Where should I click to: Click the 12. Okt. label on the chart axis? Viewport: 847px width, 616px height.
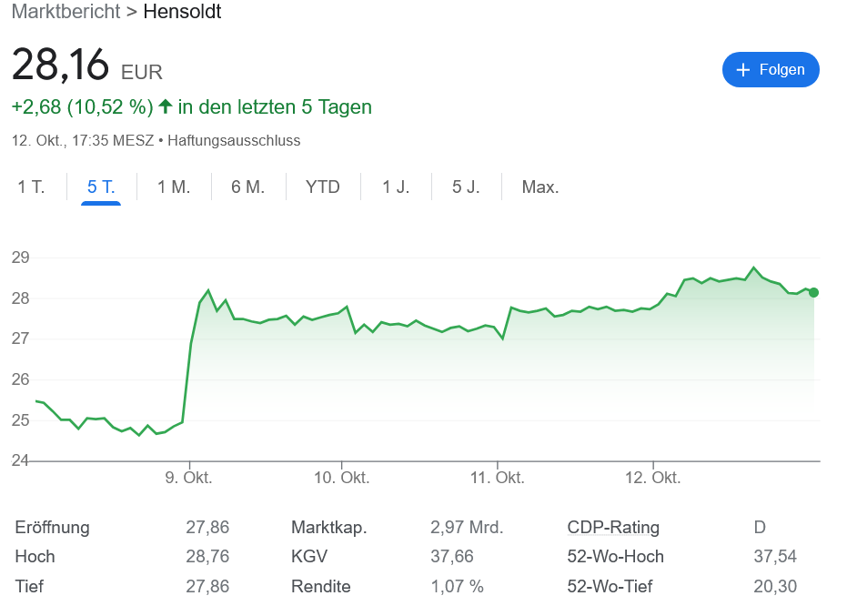pos(652,477)
